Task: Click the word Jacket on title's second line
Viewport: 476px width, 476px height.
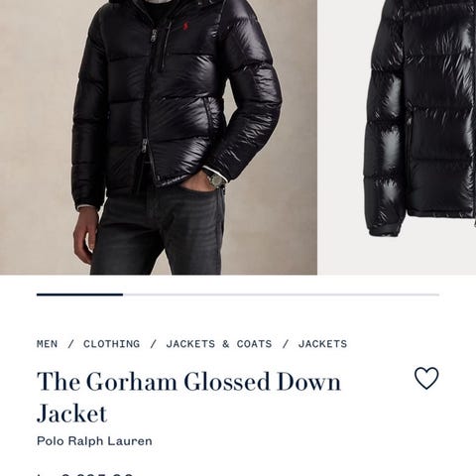Action: 71,414
